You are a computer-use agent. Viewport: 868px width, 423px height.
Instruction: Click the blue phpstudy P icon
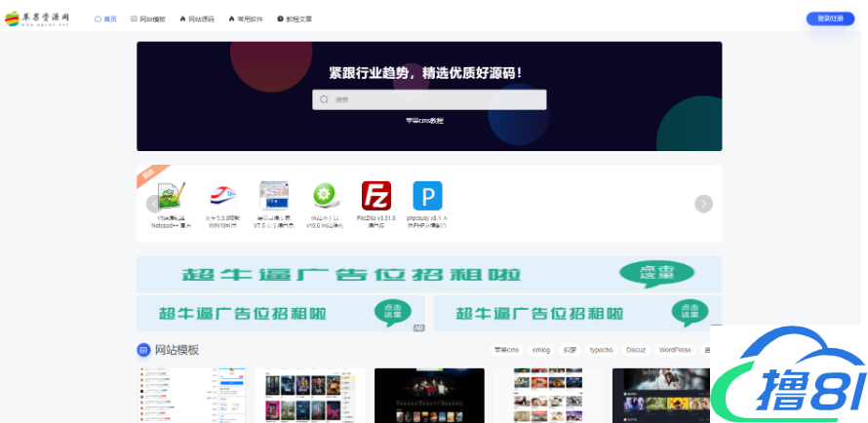click(427, 195)
